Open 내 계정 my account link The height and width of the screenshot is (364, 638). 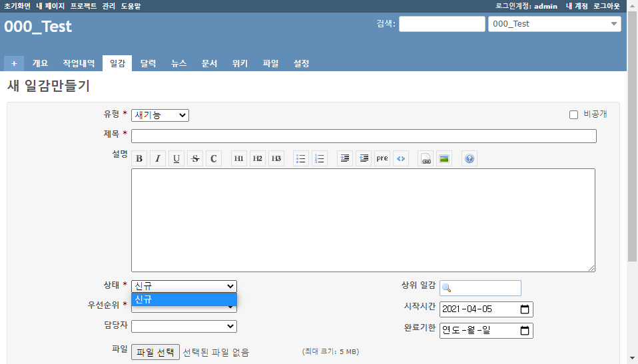tap(577, 6)
